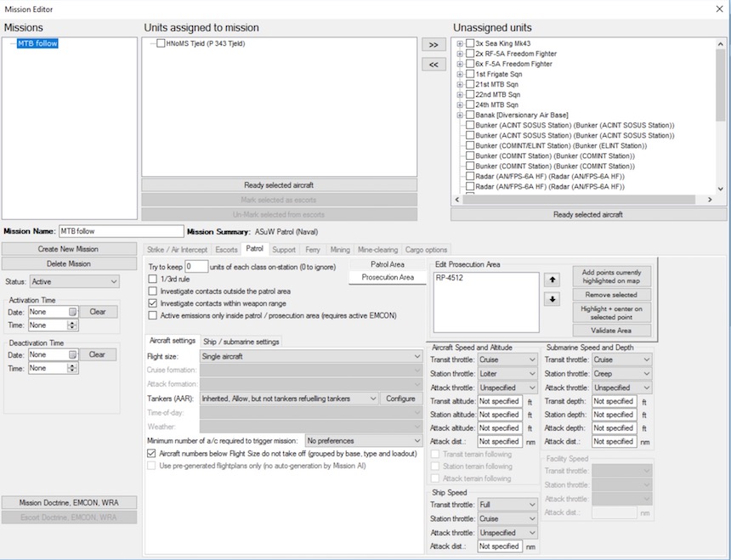Click the Deactivation Time spinner
This screenshot has height=560, width=731.
[71, 368]
